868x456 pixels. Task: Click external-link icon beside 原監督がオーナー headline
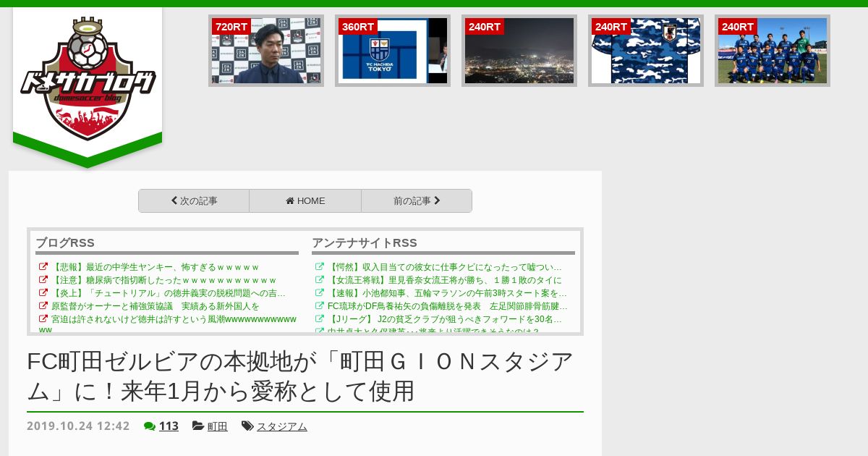click(x=43, y=306)
